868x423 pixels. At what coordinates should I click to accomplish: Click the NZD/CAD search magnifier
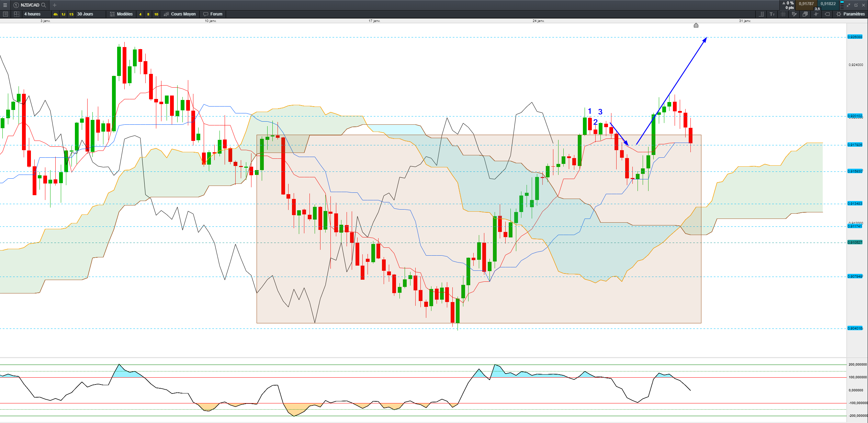pyautogui.click(x=44, y=5)
